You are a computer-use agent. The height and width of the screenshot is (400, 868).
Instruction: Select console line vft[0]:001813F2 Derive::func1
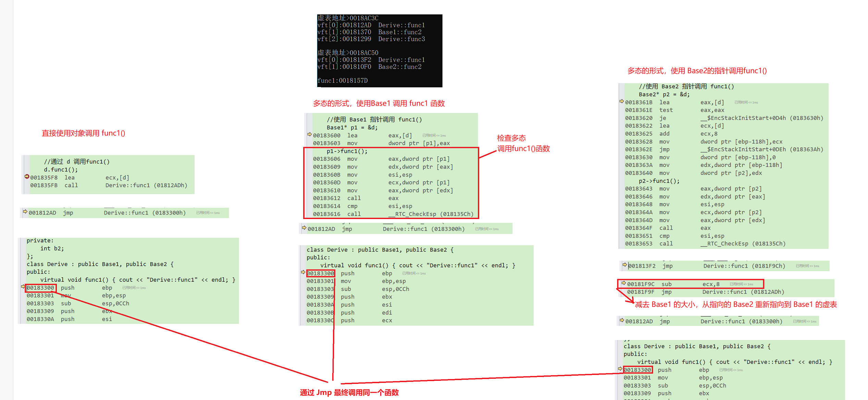[x=371, y=60]
